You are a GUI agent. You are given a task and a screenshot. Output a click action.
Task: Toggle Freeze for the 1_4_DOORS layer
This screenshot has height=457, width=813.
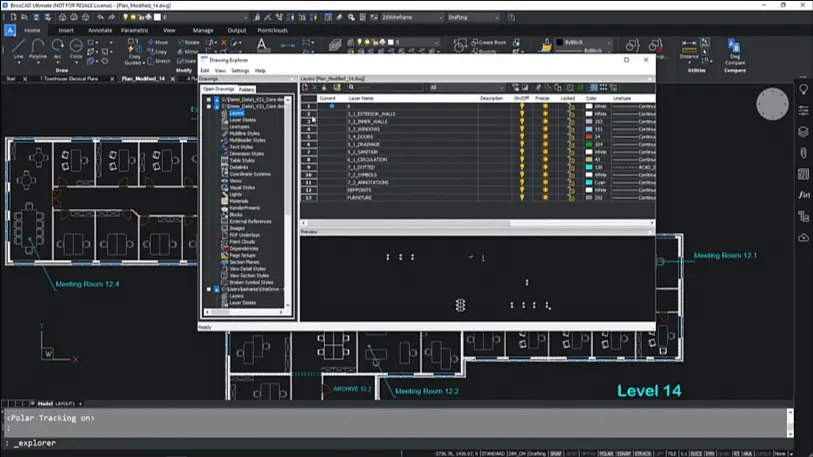[x=545, y=136]
